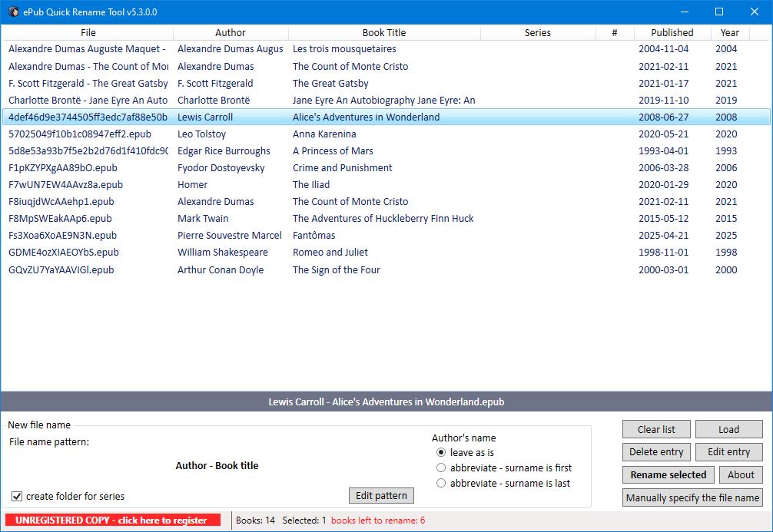Sort books by the Published column header
773x532 pixels.
click(x=671, y=32)
